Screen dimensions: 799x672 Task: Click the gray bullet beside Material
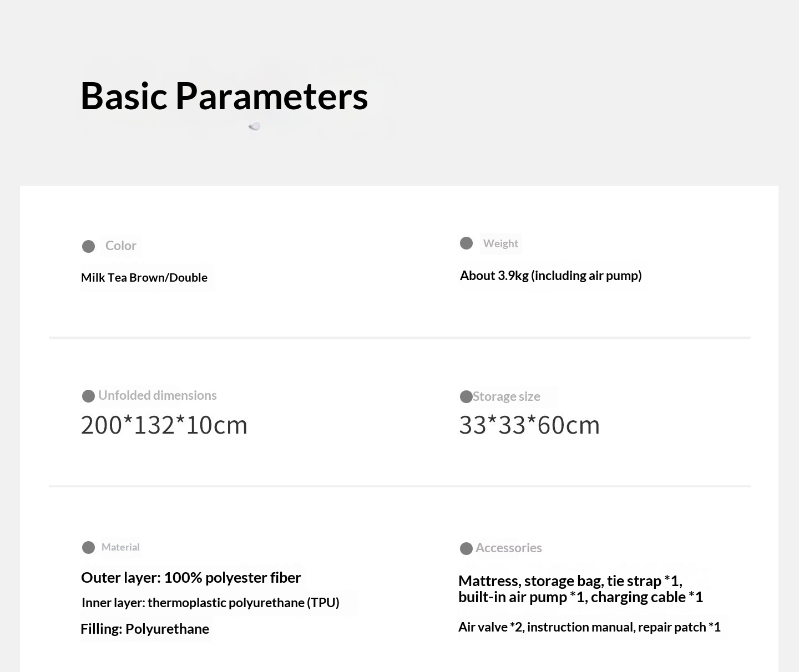[88, 548]
